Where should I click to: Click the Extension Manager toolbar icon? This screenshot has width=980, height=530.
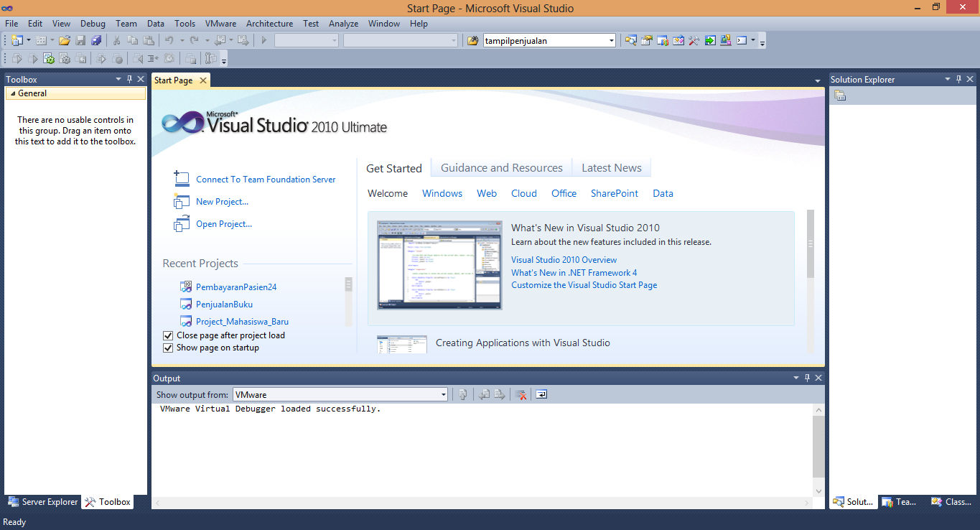click(726, 40)
